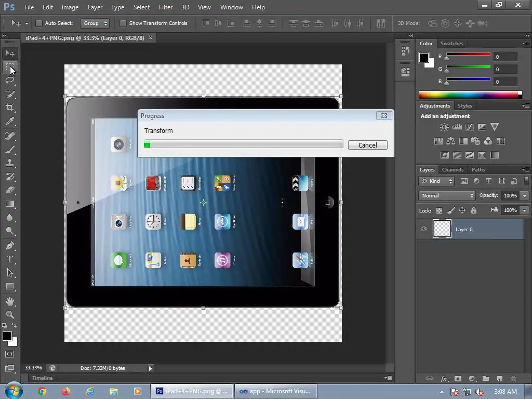Open the layer filter Kind dropdown
This screenshot has width=532, height=399.
click(436, 181)
